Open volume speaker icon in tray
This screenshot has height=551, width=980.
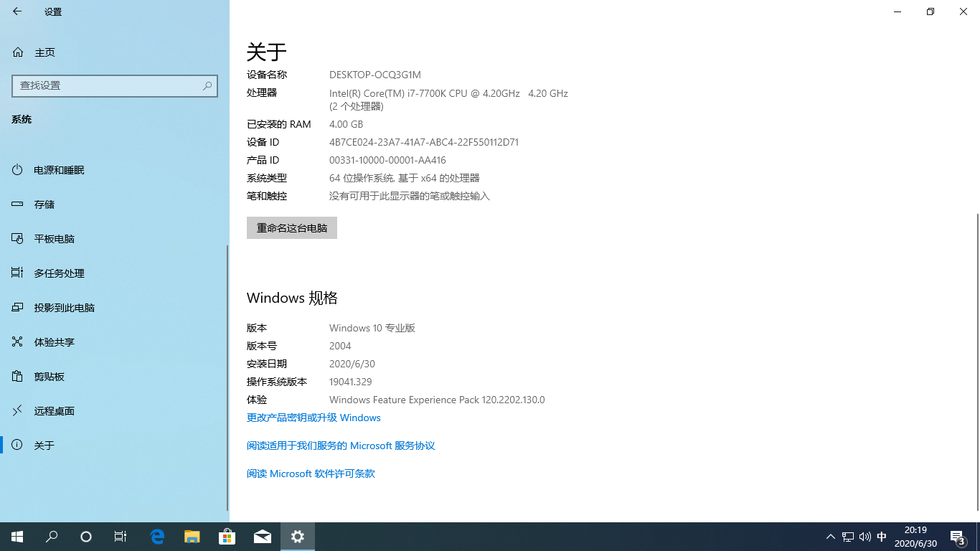[864, 537]
